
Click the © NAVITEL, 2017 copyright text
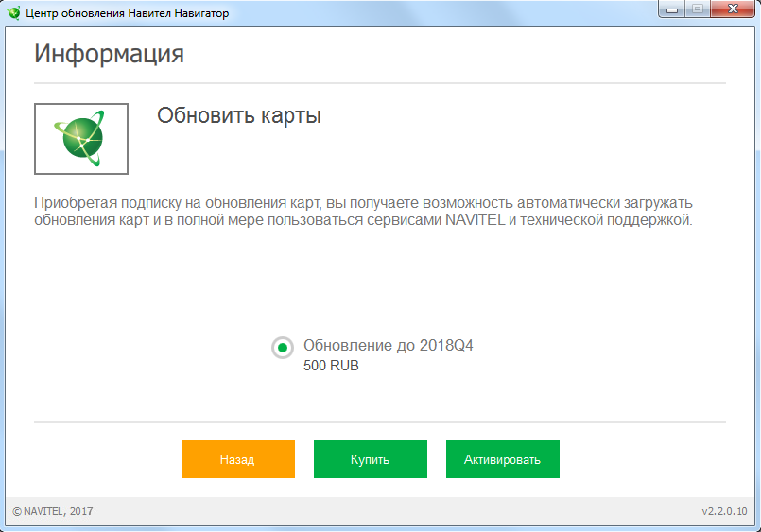click(52, 511)
